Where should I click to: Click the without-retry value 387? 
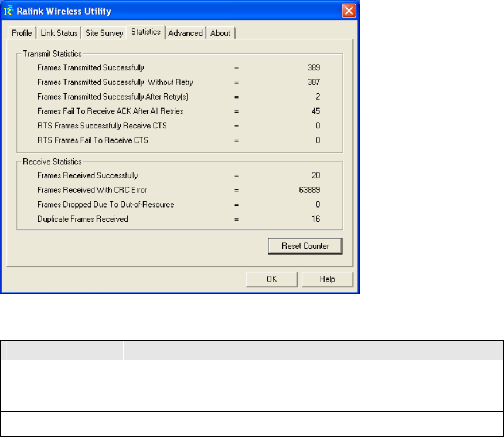click(314, 82)
